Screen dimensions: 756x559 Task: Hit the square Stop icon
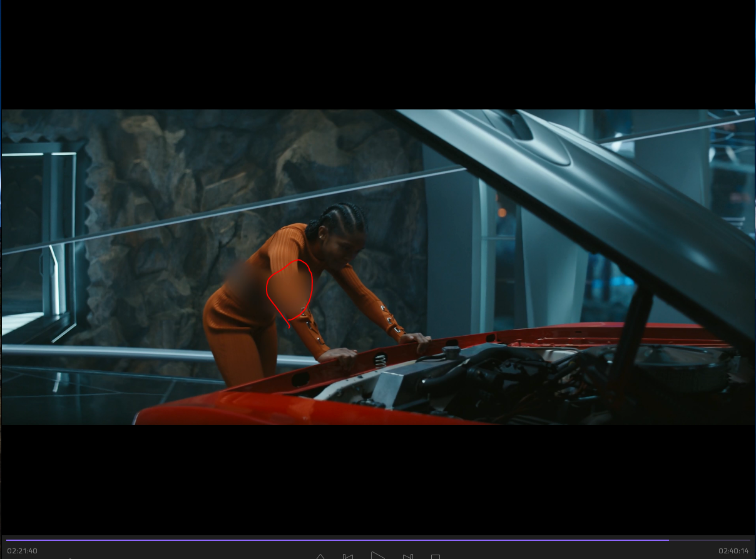pos(436,556)
